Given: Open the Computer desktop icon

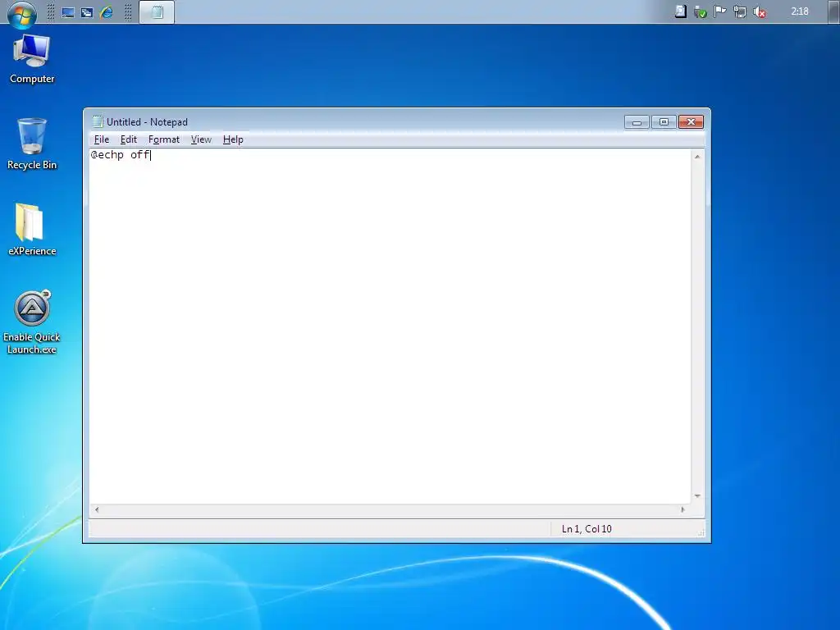Looking at the screenshot, I should tap(32, 59).
